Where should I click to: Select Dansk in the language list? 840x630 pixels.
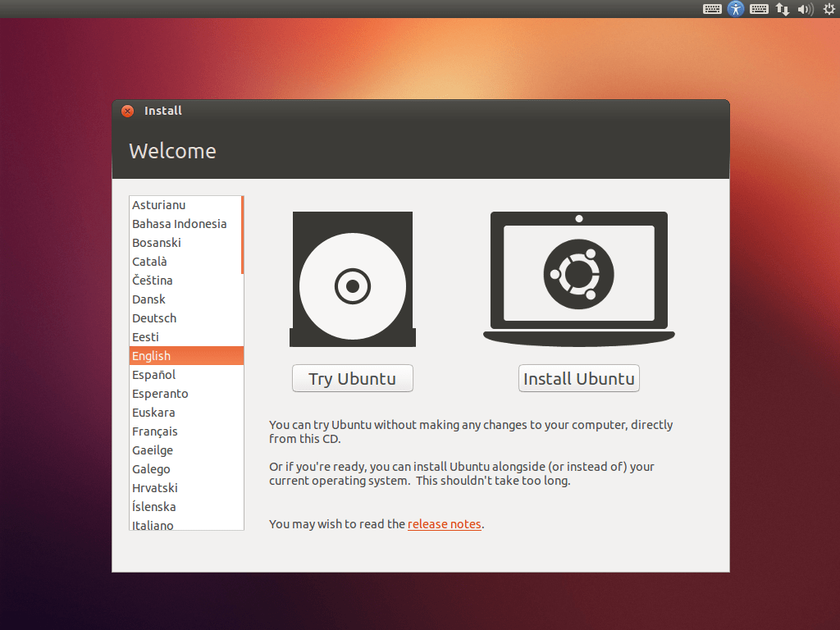coord(172,299)
